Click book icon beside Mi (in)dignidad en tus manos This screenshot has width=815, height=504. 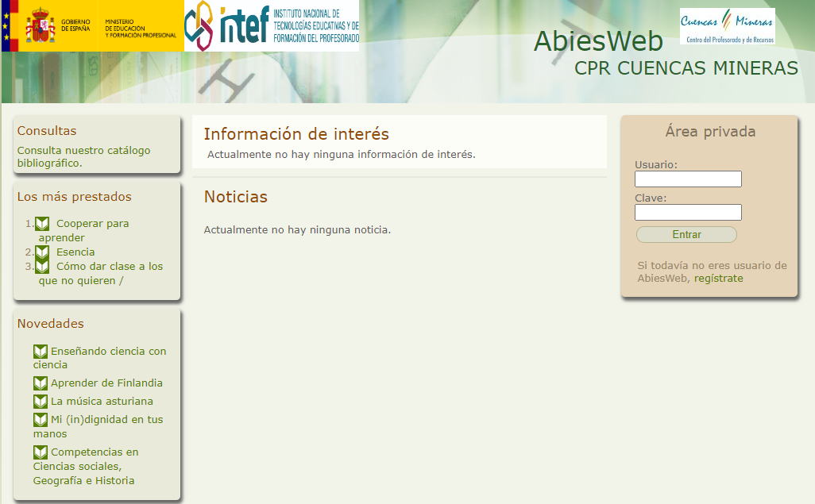(x=41, y=420)
